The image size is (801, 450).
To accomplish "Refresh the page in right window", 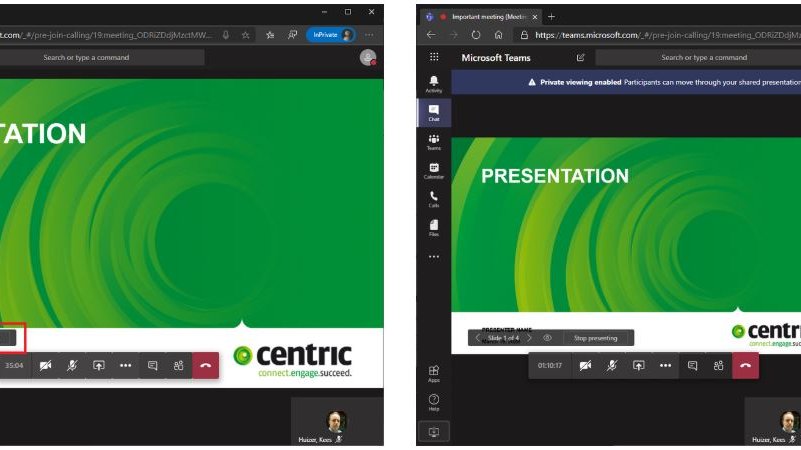I will pyautogui.click(x=476, y=35).
